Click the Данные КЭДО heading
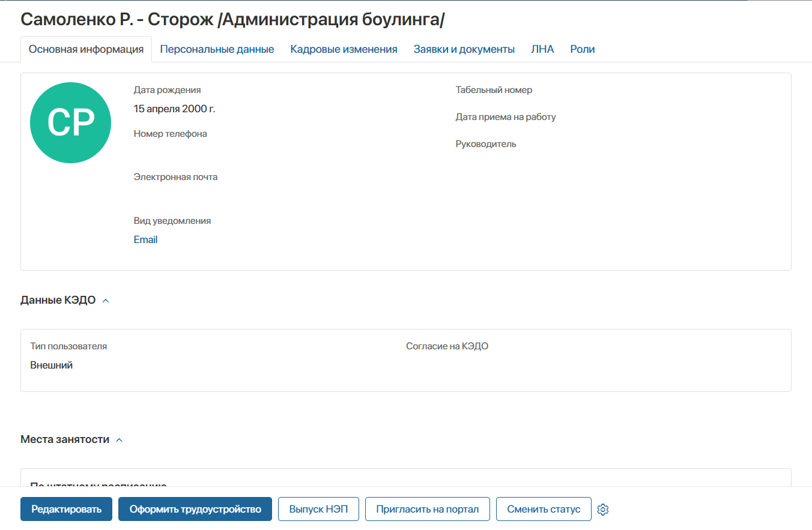Image resolution: width=812 pixels, height=530 pixels. pos(58,300)
